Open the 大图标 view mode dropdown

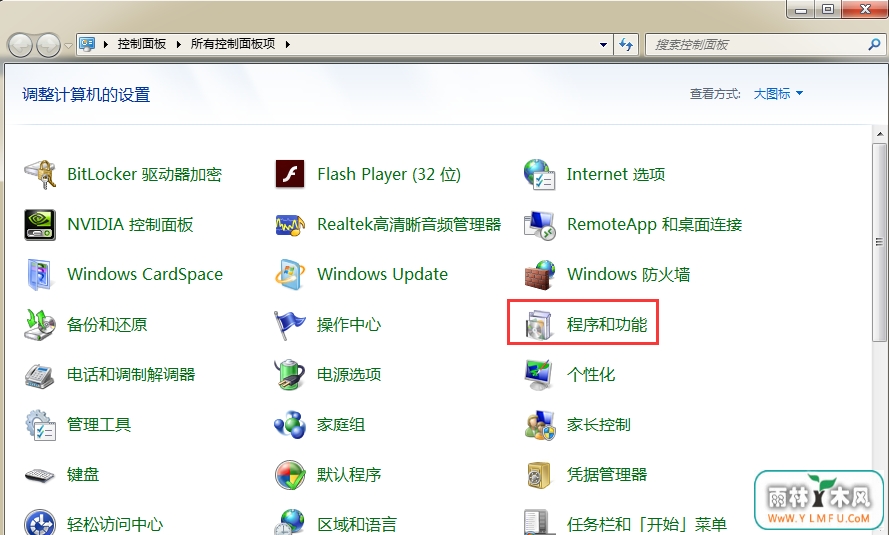(x=778, y=94)
